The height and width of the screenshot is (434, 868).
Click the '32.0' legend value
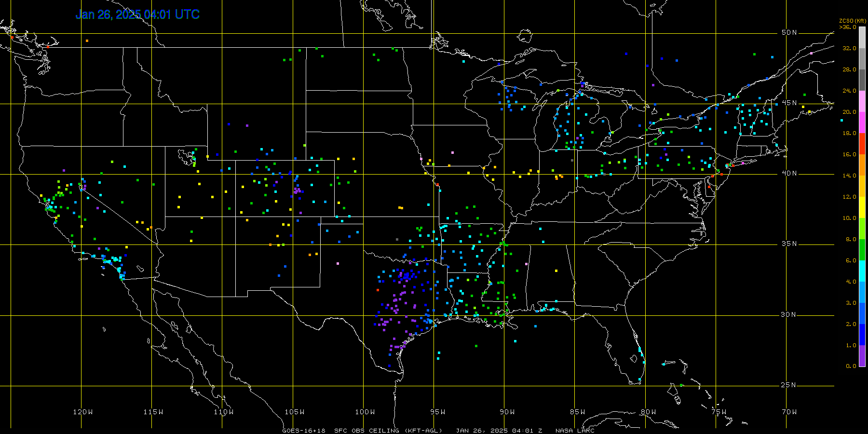click(x=850, y=48)
